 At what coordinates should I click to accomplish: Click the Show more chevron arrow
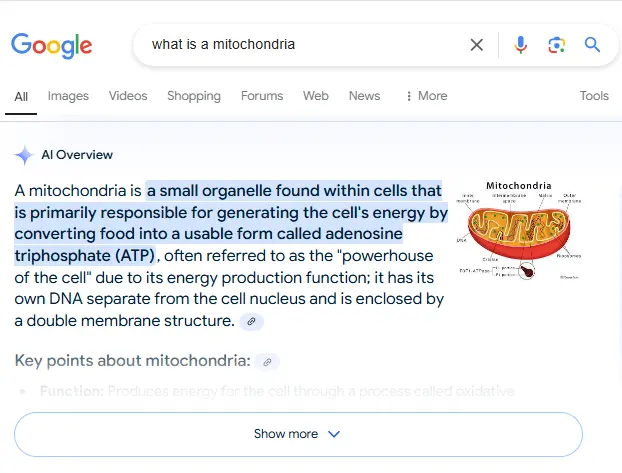pyautogui.click(x=334, y=434)
